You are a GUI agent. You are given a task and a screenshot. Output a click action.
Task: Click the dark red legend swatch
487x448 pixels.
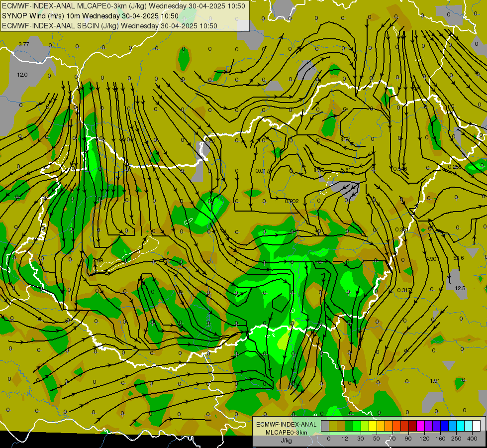click(413, 426)
